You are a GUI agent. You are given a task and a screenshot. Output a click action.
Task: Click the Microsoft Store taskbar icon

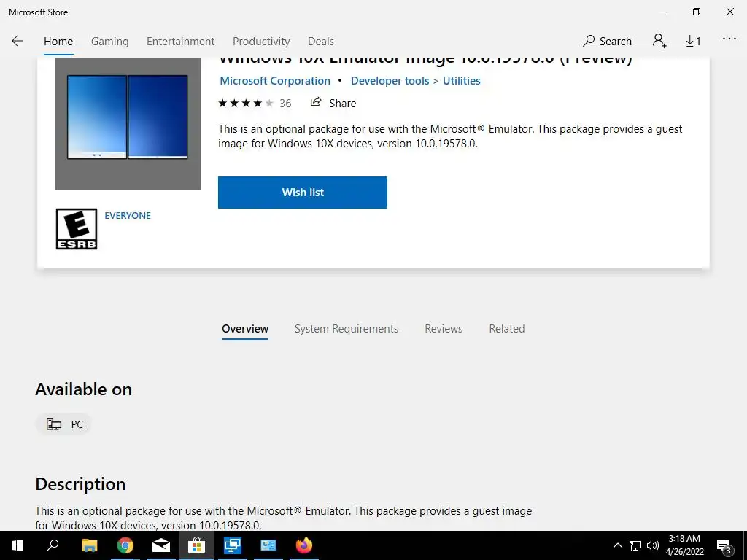click(x=196, y=545)
